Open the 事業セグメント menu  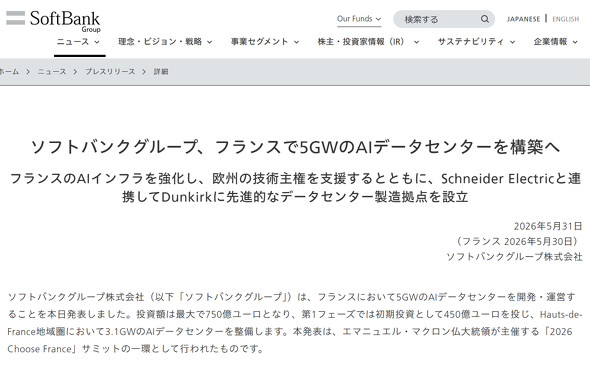[265, 42]
